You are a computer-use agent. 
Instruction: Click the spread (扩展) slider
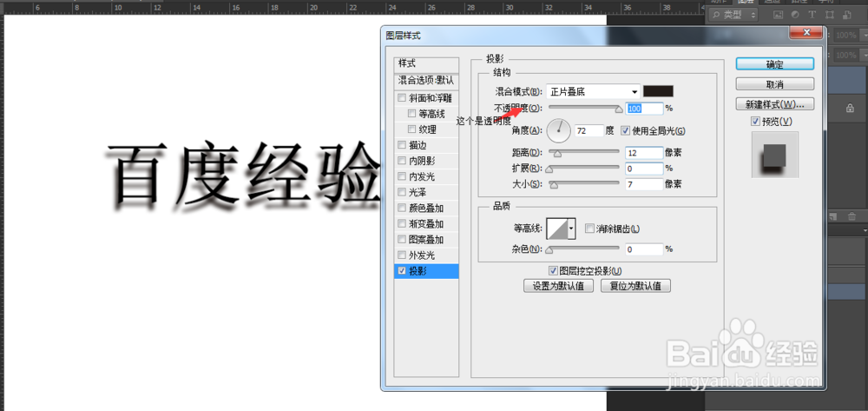(584, 168)
